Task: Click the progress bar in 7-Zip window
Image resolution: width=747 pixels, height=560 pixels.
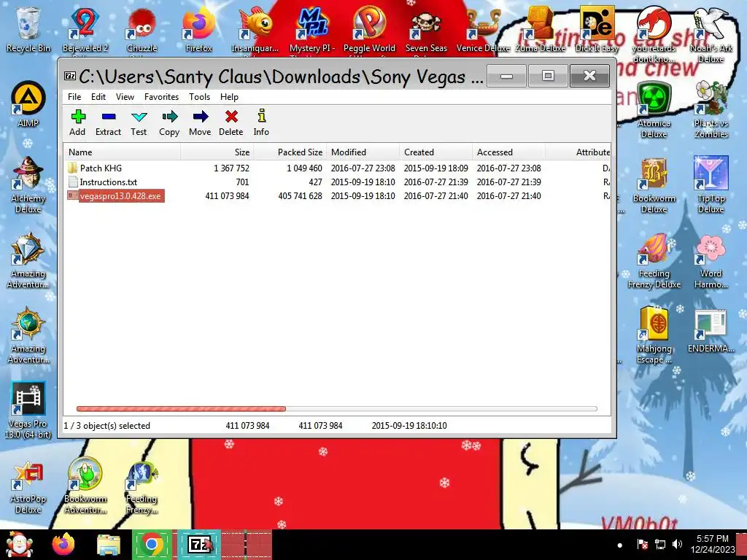Action: pyautogui.click(x=336, y=408)
